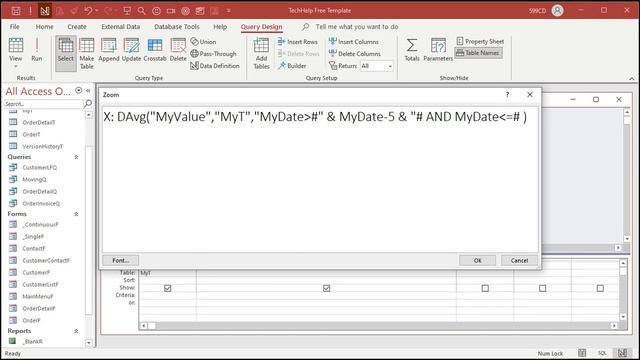Open the query Parameters dialog
The image size is (640, 360).
438,50
